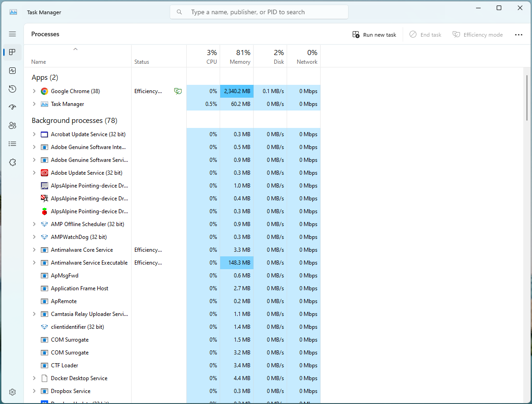
Task: Expand the Antimalware Service Executable entry
Action: tap(34, 262)
